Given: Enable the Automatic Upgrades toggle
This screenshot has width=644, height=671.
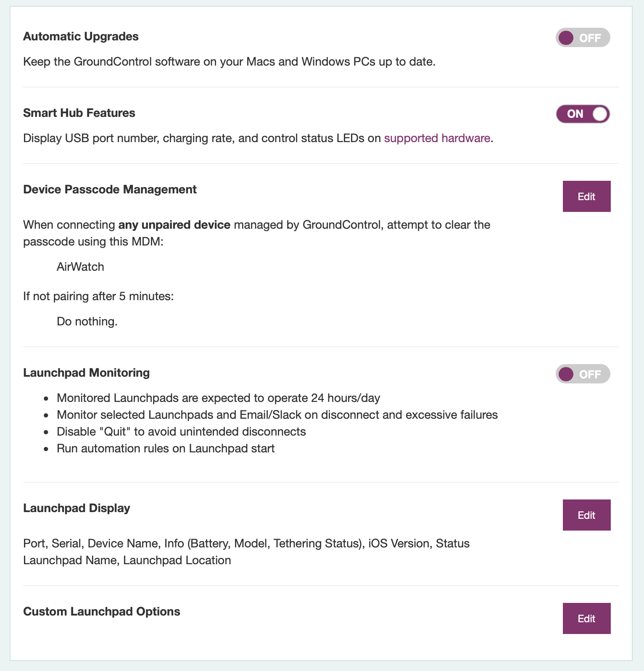Looking at the screenshot, I should (x=583, y=38).
